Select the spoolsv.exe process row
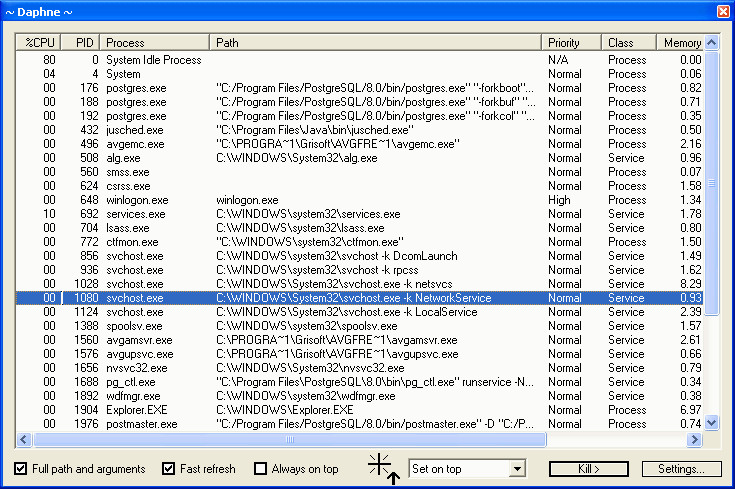735x489 pixels. click(x=360, y=326)
